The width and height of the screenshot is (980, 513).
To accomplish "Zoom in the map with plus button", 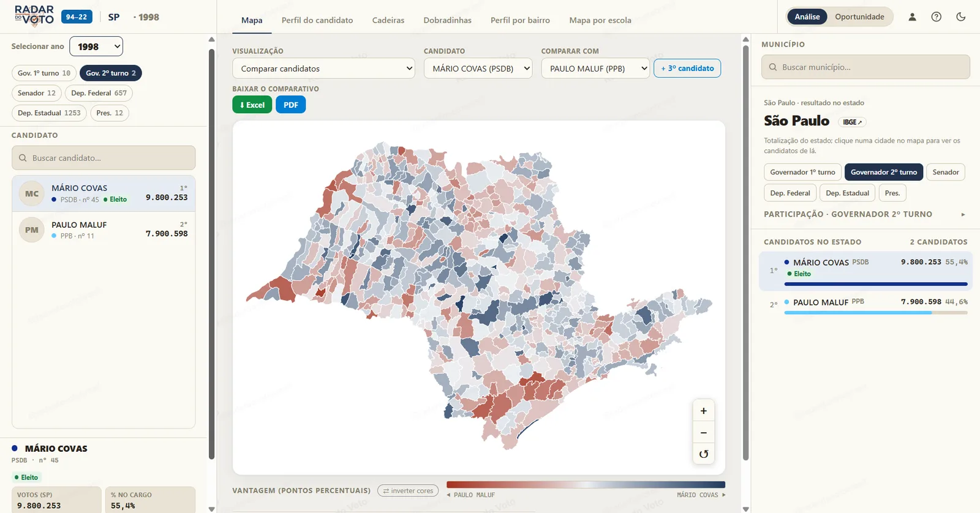I will (x=704, y=411).
